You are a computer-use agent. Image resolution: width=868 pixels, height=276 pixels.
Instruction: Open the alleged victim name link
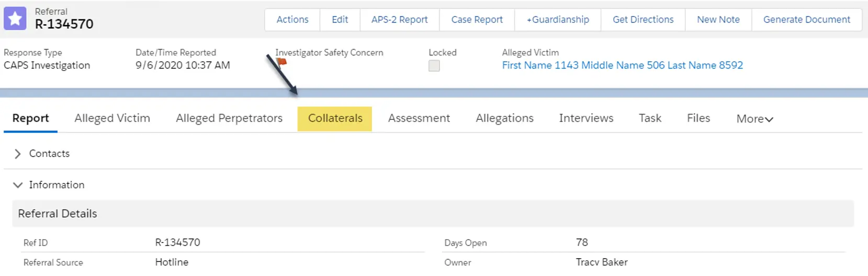[x=623, y=65]
